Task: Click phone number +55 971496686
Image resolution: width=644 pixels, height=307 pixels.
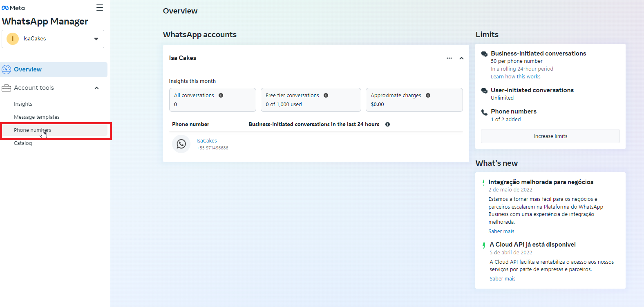Action: click(212, 148)
